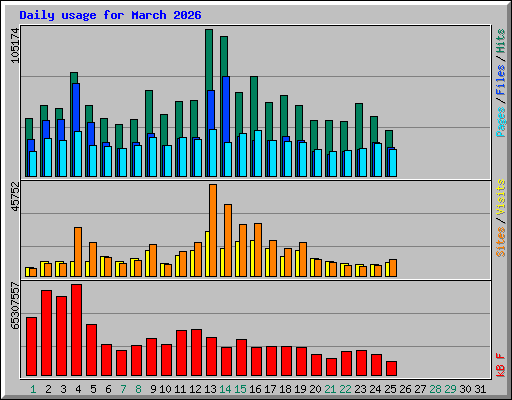The height and width of the screenshot is (400, 512).
Task: Click the orange visits bar for day 19
Action: pyautogui.click(x=303, y=259)
